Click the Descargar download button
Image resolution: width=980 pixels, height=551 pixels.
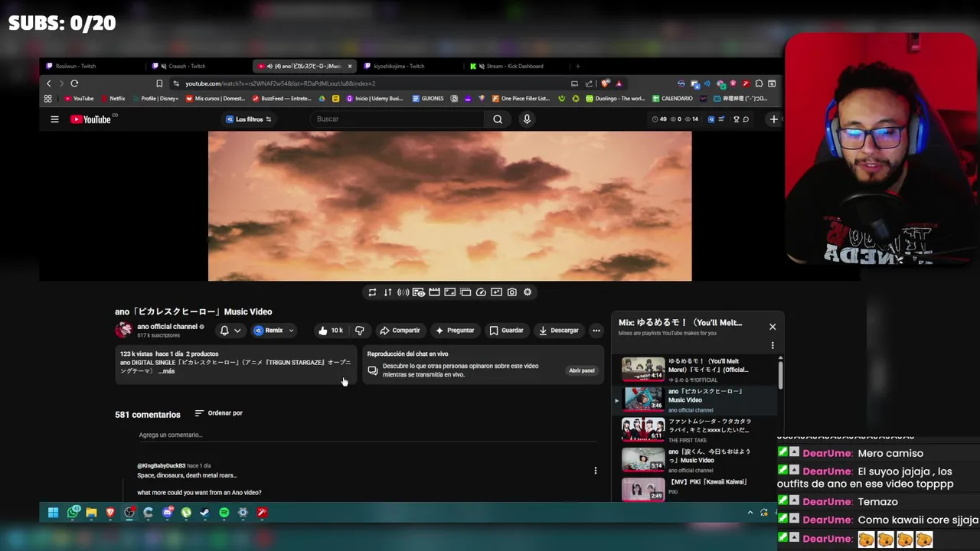click(x=558, y=331)
